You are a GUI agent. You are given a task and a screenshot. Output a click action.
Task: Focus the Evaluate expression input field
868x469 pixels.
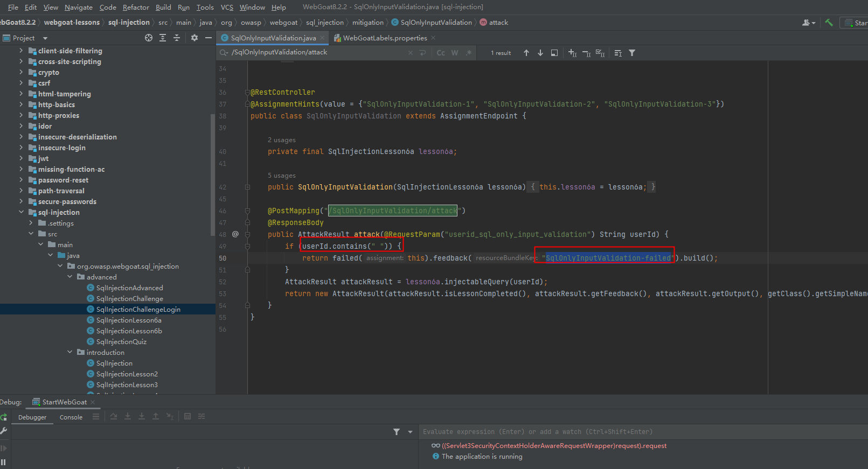click(x=643, y=432)
